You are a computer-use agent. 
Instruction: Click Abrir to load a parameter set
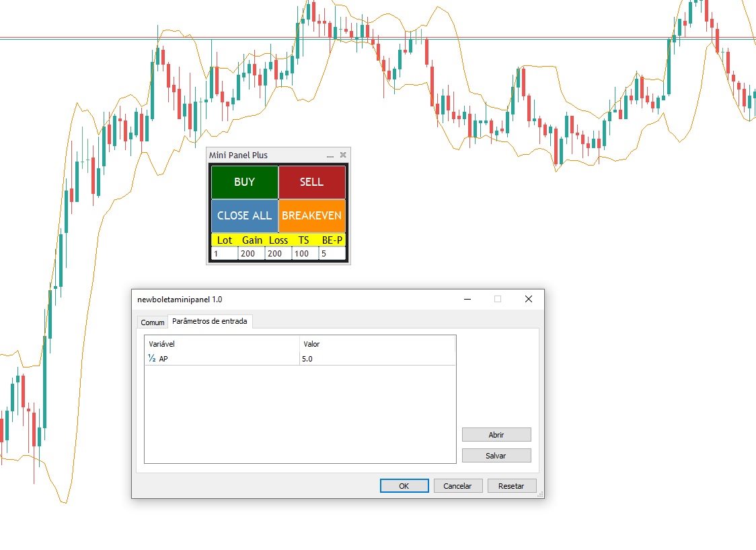pyautogui.click(x=496, y=434)
